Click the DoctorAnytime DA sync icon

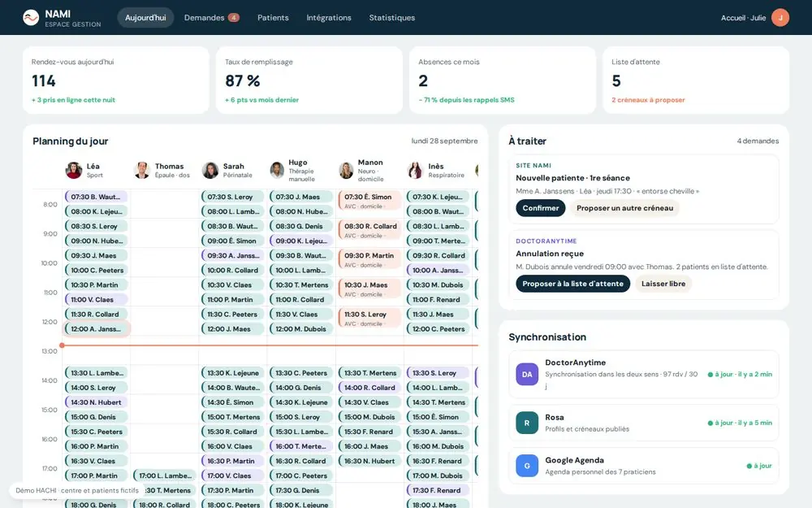pyautogui.click(x=527, y=374)
